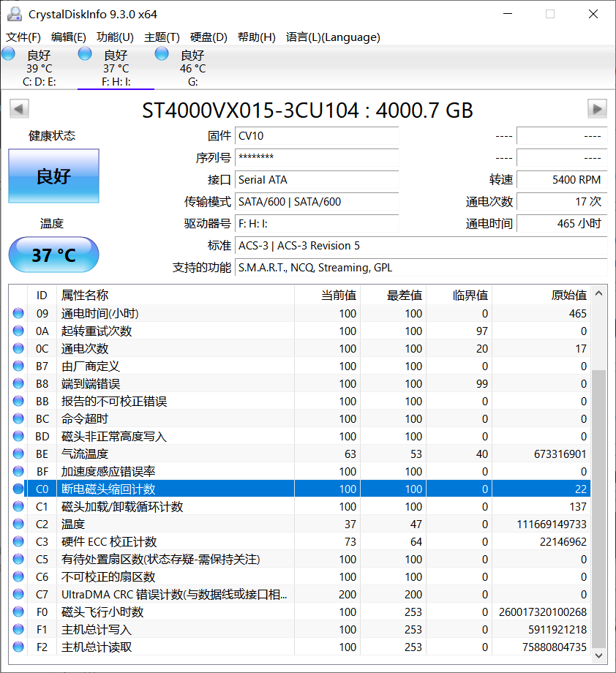
Task: Click the firmware field CV10
Action: tap(317, 136)
